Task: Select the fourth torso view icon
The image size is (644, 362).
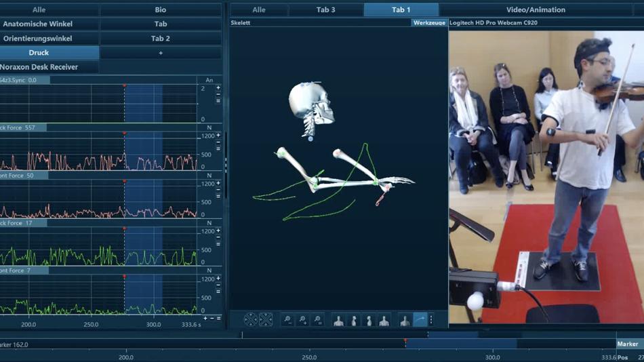Action: coord(384,320)
